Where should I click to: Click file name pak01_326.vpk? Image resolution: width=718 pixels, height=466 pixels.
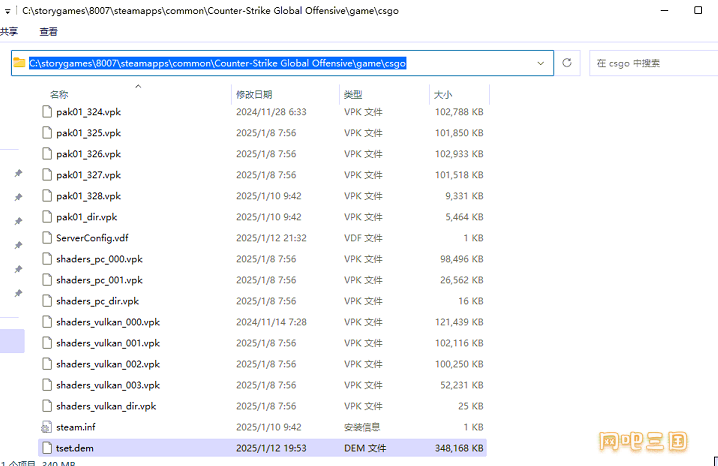(x=88, y=154)
